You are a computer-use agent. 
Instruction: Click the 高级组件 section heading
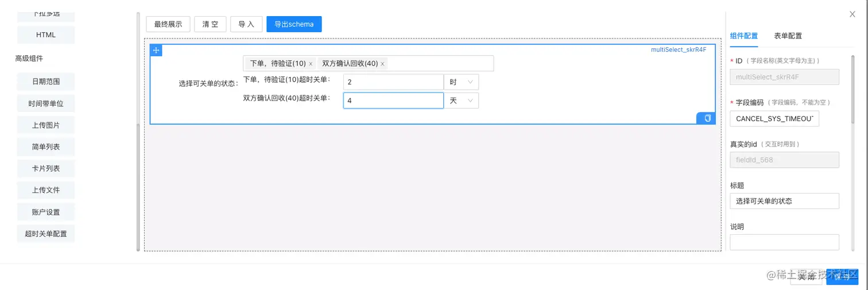pyautogui.click(x=29, y=59)
